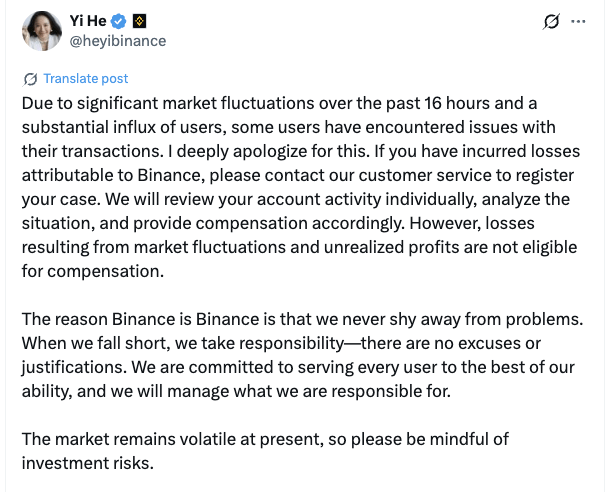Click the display name "Yi He"
The height and width of the screenshot is (492, 612).
click(86, 20)
